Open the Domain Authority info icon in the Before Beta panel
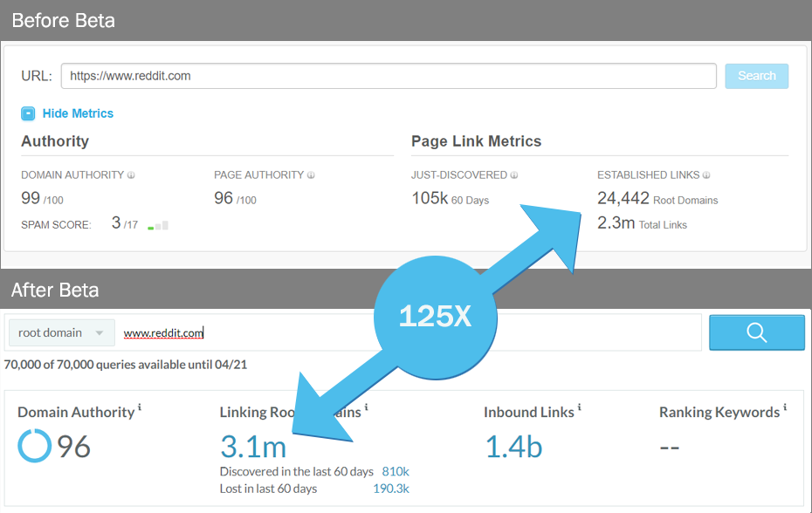This screenshot has width=812, height=513. tap(131, 175)
